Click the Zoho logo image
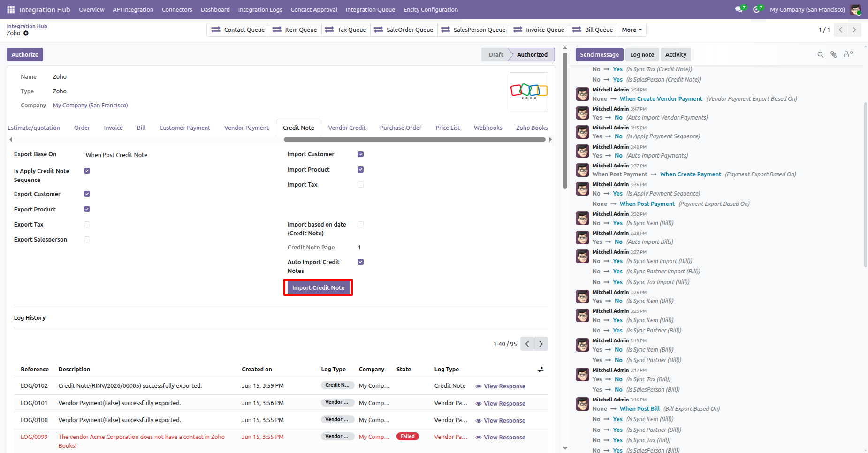 pyautogui.click(x=529, y=91)
